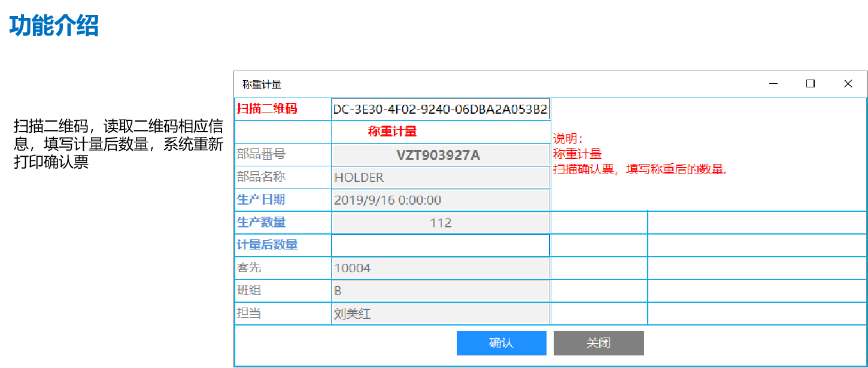The image size is (868, 368).
Task: Select the 部品番号 field showing VZT903927A
Action: coord(440,155)
